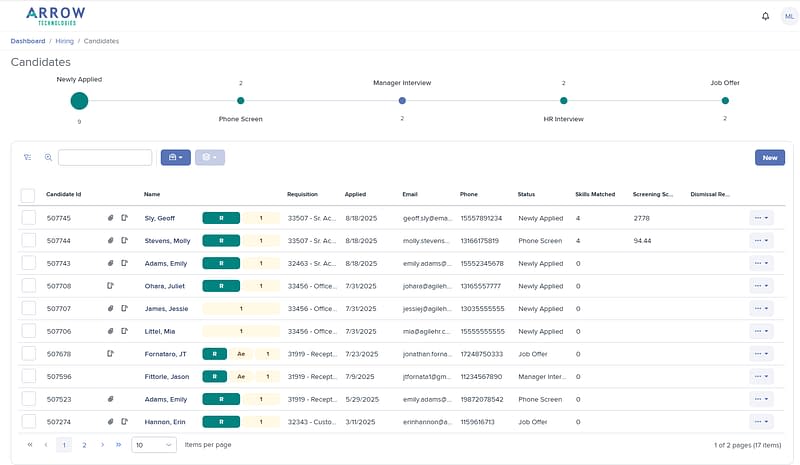800x465 pixels.
Task: Select the checkbox for candidate 507274
Action: [x=29, y=422]
